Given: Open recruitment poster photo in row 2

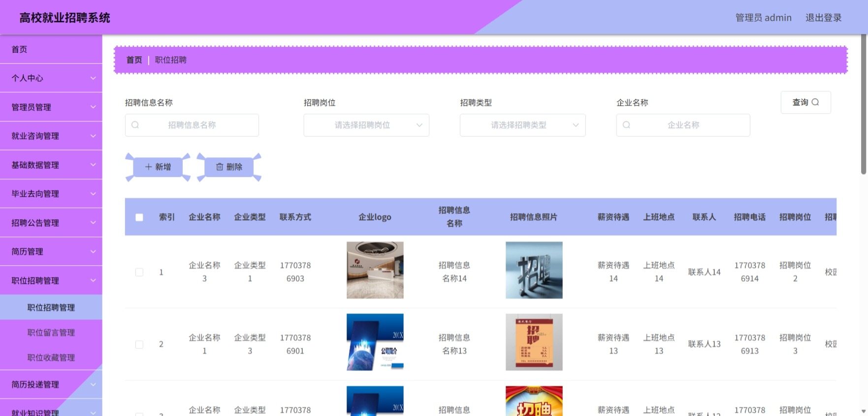Looking at the screenshot, I should [x=534, y=342].
